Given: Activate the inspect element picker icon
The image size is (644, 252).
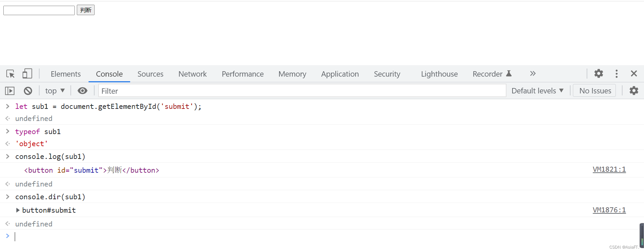Looking at the screenshot, I should tap(10, 74).
